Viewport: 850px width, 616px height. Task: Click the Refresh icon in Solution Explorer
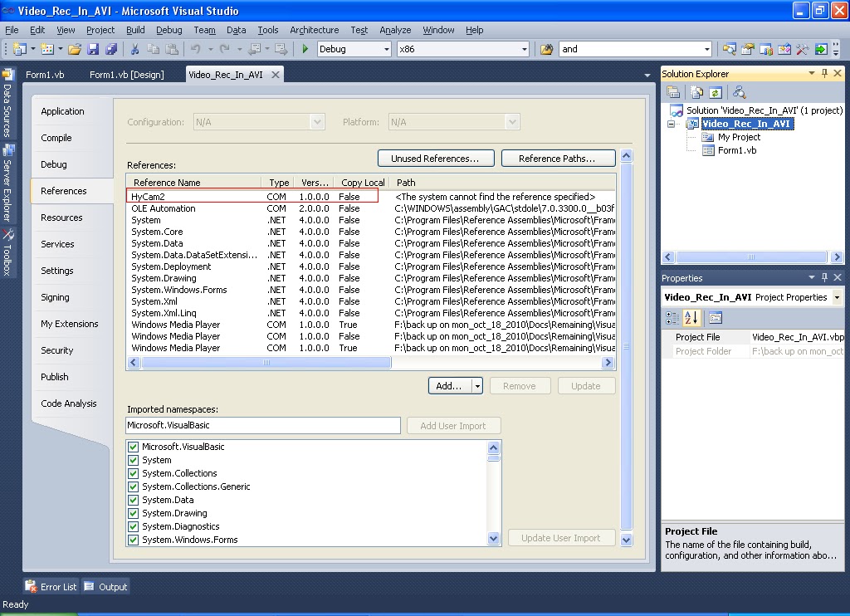click(716, 92)
